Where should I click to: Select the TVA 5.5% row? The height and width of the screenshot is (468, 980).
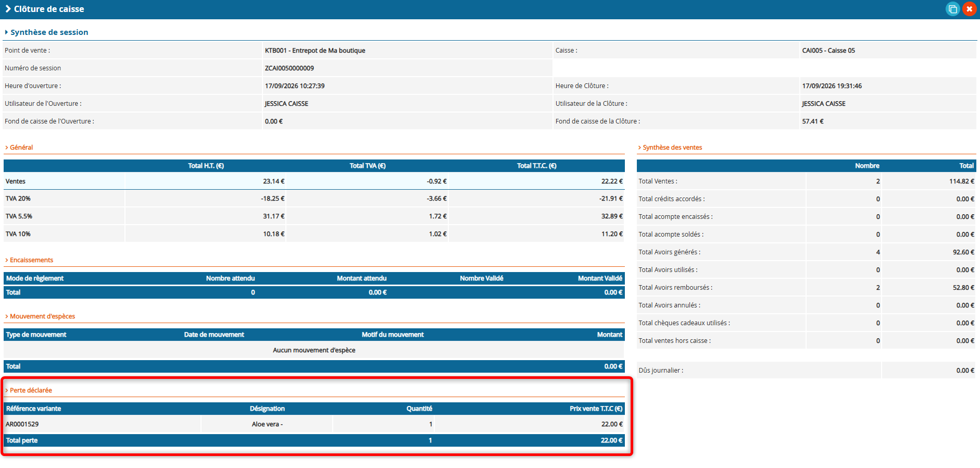click(314, 216)
